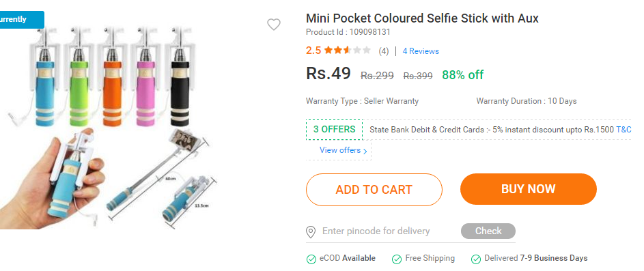Click the Delivered 7-9 Business Days checkmark icon
Screen dimensions: 644x271
point(475,259)
